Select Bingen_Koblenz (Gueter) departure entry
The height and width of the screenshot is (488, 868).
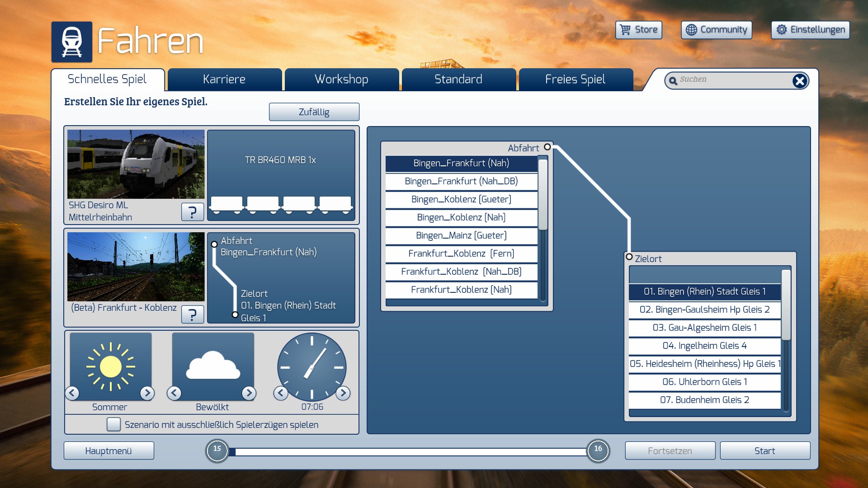pos(461,199)
